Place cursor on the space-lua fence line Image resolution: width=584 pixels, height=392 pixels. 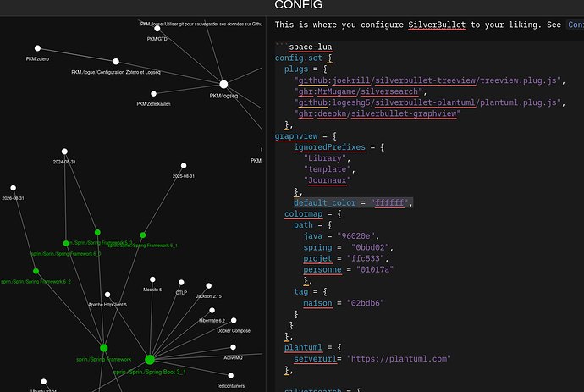[304, 47]
